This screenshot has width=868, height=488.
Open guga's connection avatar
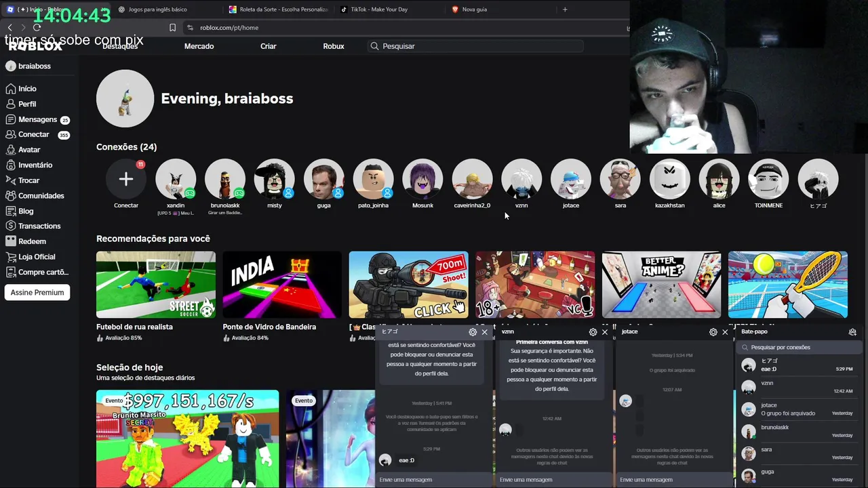(324, 179)
